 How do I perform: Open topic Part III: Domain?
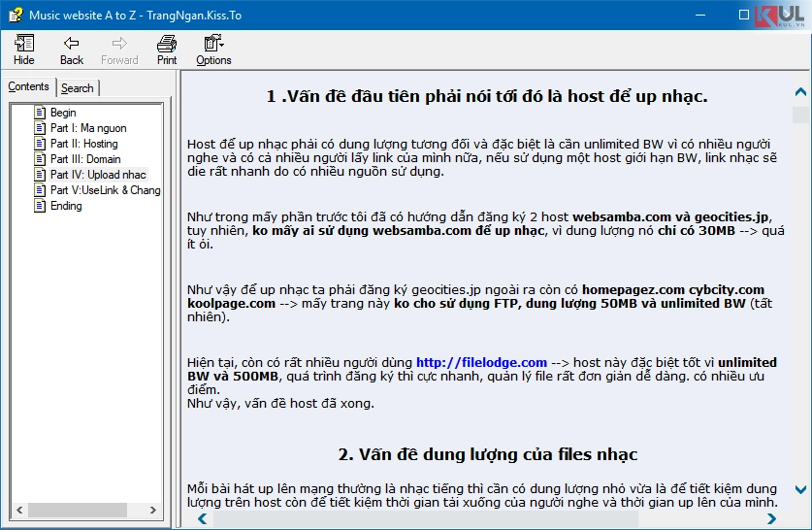pos(85,159)
